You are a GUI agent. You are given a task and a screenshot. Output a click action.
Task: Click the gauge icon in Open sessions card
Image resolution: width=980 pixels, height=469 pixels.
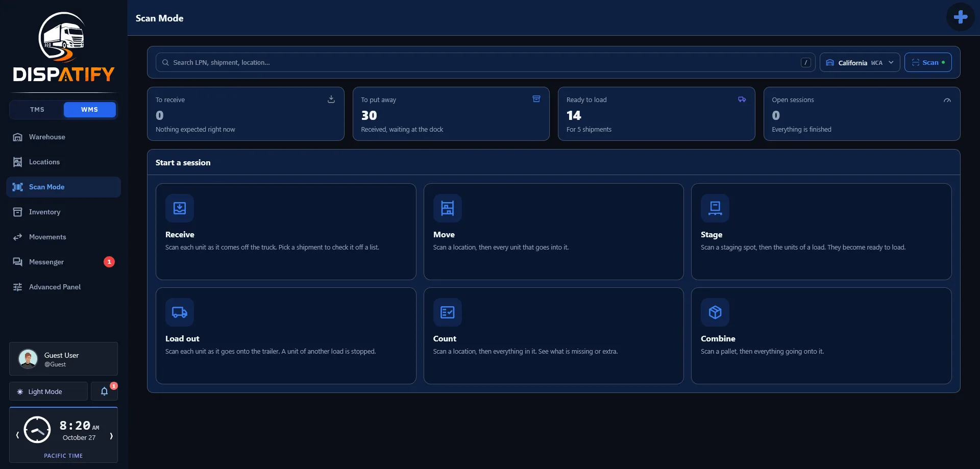pyautogui.click(x=947, y=100)
